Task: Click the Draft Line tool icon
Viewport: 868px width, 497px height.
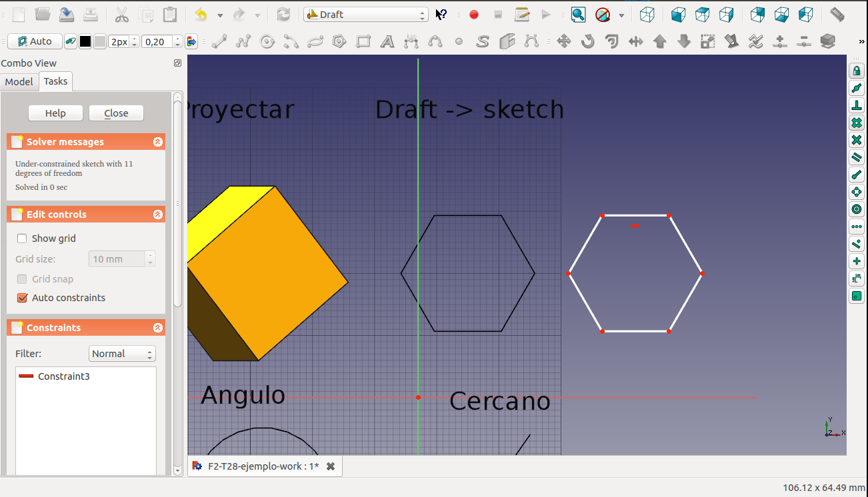Action: click(x=219, y=42)
